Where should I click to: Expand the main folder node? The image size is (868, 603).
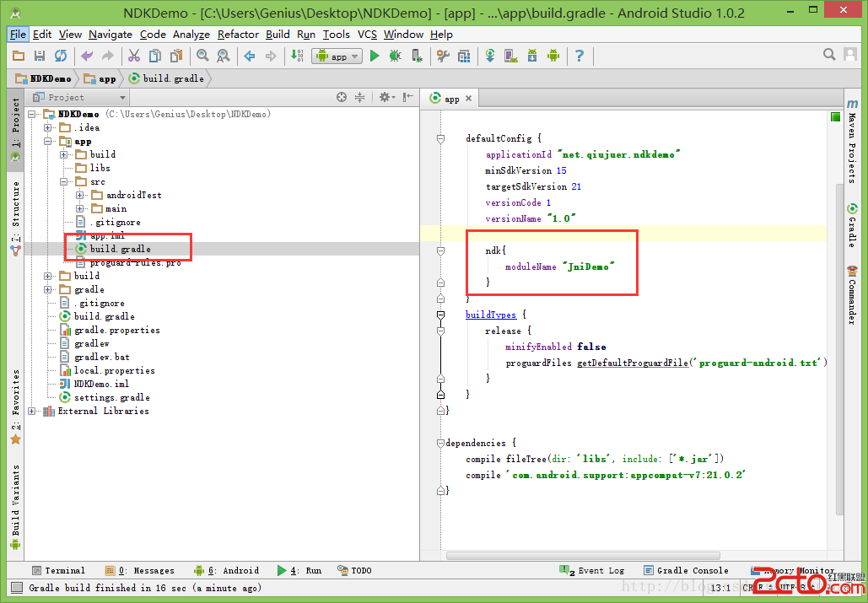pyautogui.click(x=79, y=209)
